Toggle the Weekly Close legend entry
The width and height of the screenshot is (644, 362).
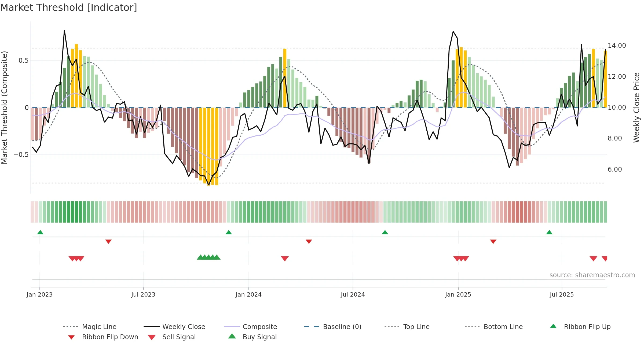click(174, 327)
